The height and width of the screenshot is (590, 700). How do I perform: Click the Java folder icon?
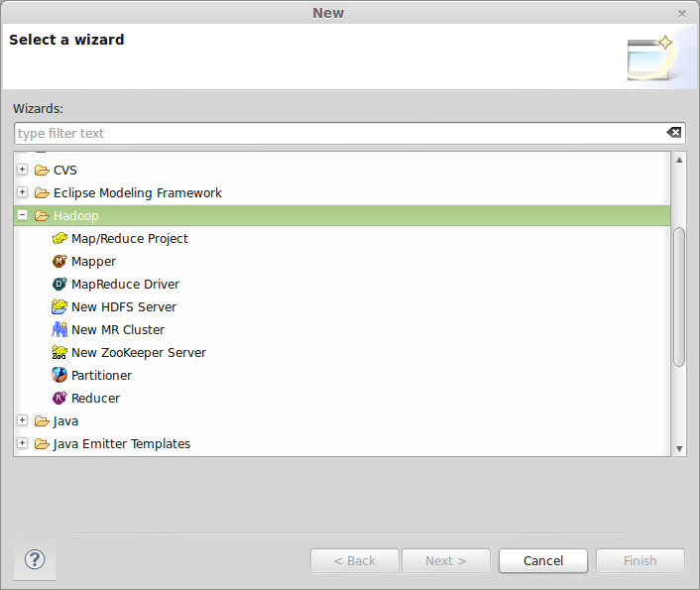click(x=42, y=421)
